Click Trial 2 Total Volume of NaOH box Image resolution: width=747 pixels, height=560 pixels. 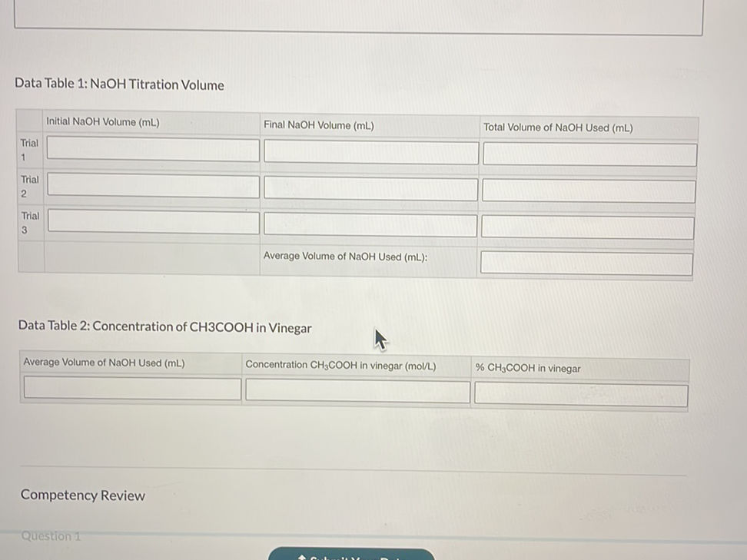(589, 191)
